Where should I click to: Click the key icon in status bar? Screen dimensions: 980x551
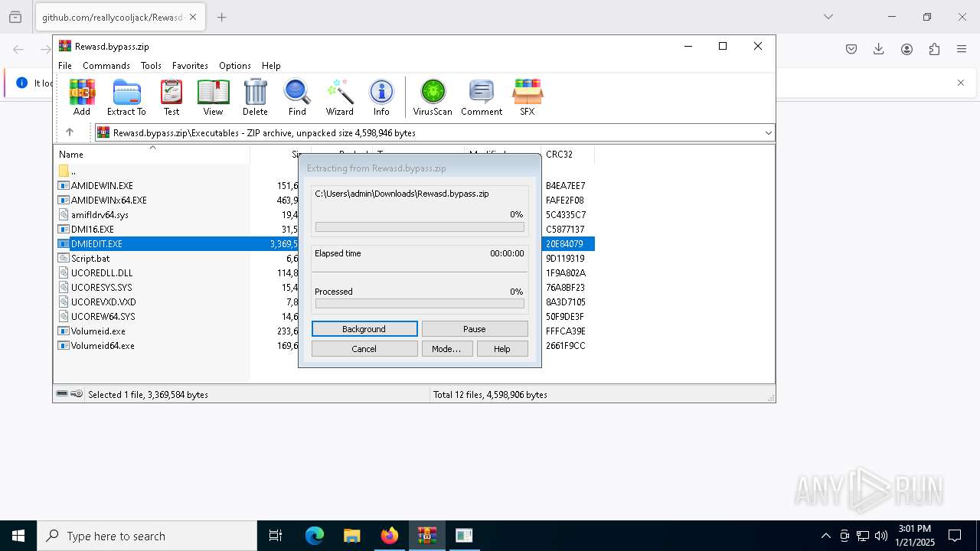point(77,394)
